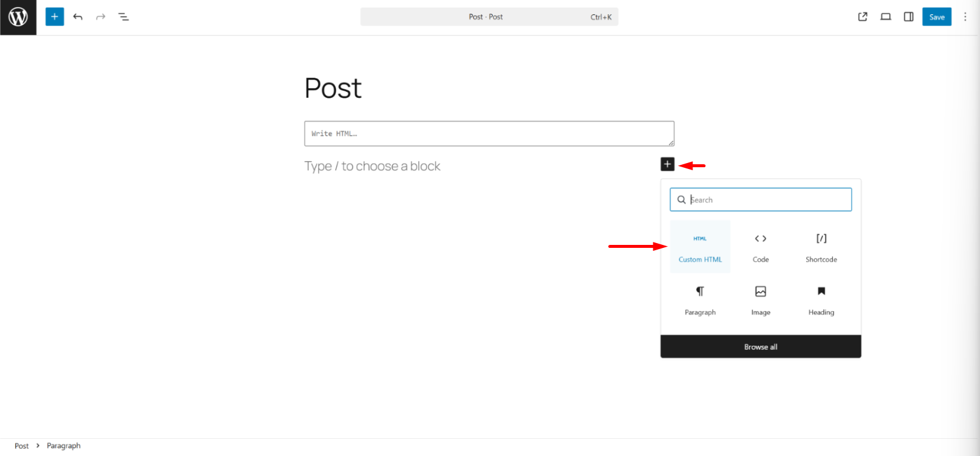
Task: View post in new tab icon
Action: [863, 17]
